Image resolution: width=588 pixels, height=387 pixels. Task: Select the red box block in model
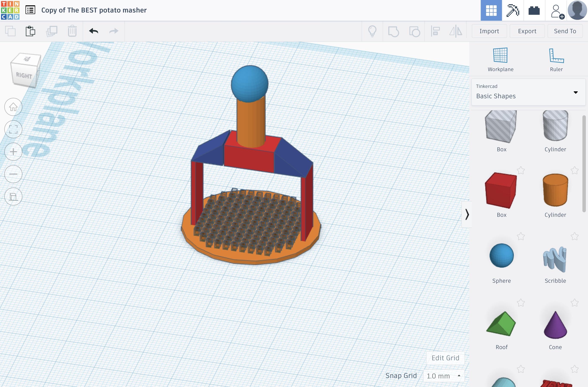pyautogui.click(x=249, y=158)
